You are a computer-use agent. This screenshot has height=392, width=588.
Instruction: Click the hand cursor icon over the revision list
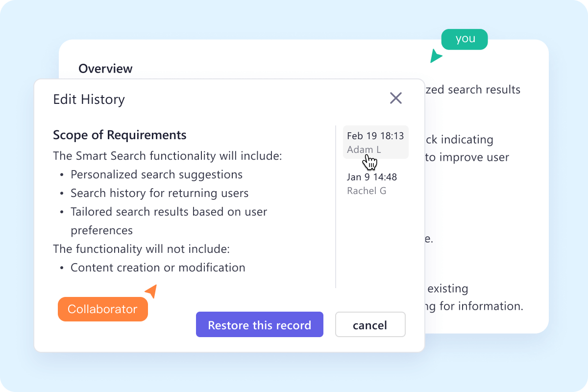click(x=370, y=163)
